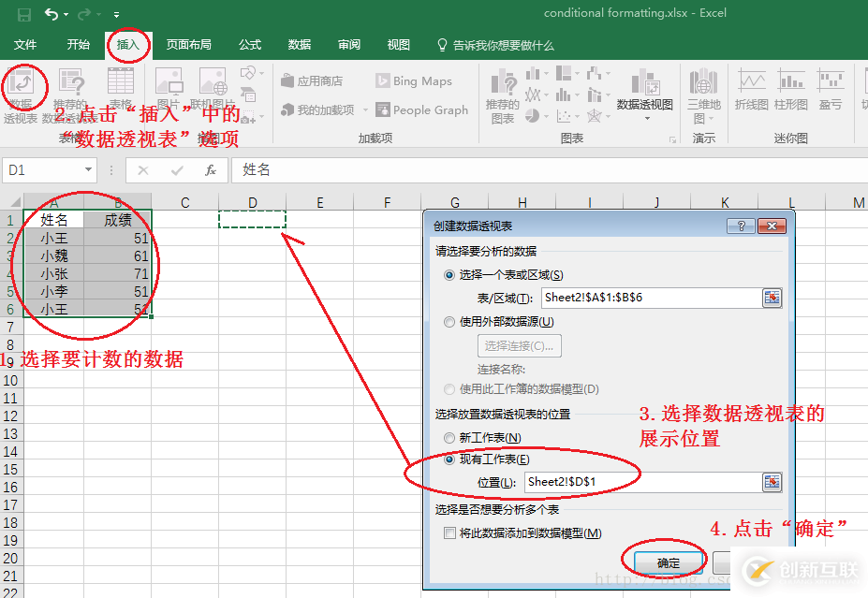This screenshot has height=598, width=868.
Task: Insert a surface or radar chart
Action: pyautogui.click(x=597, y=116)
